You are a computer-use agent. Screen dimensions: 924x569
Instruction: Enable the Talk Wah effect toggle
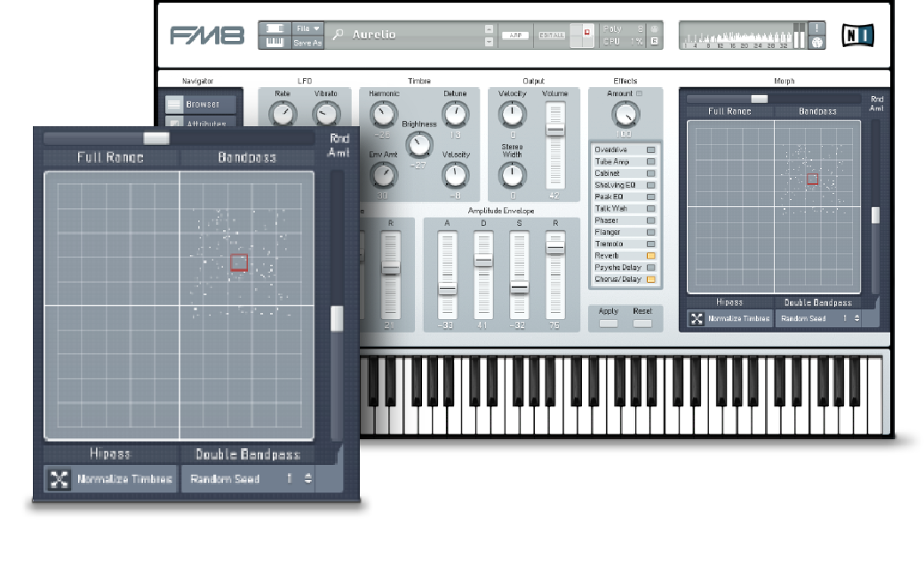tap(650, 209)
